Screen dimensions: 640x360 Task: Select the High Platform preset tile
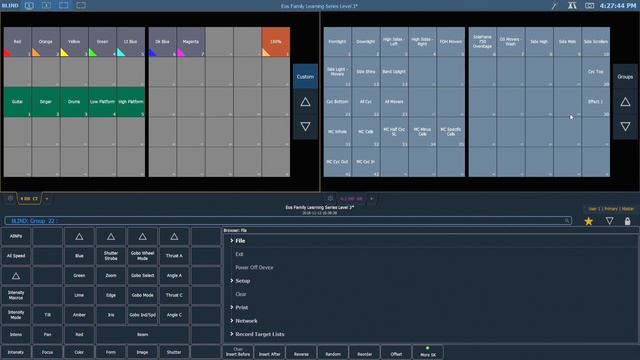(131, 102)
